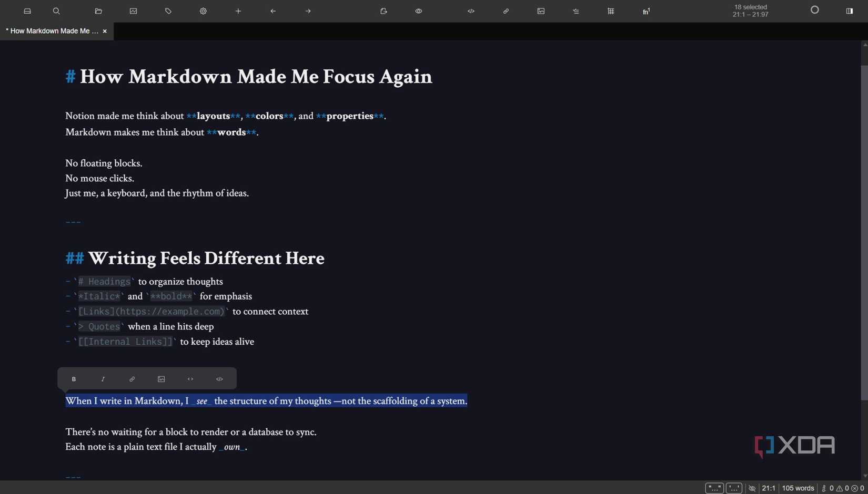Click the bold word 'colors'
The width and height of the screenshot is (868, 494).
pyautogui.click(x=269, y=116)
